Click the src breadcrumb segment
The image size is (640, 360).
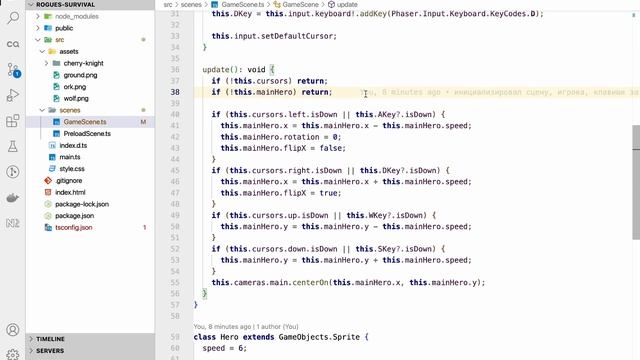[x=168, y=4]
